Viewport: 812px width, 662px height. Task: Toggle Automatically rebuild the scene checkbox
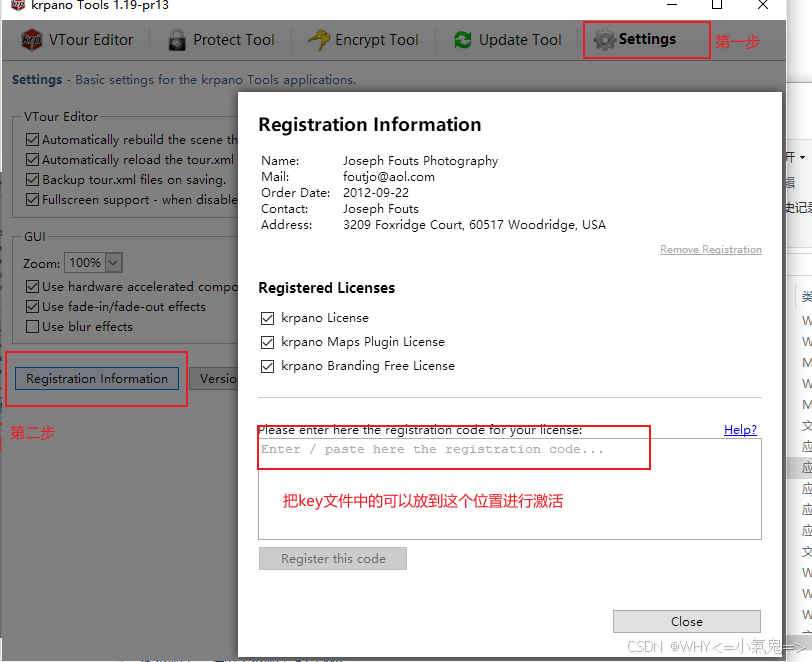coord(32,140)
